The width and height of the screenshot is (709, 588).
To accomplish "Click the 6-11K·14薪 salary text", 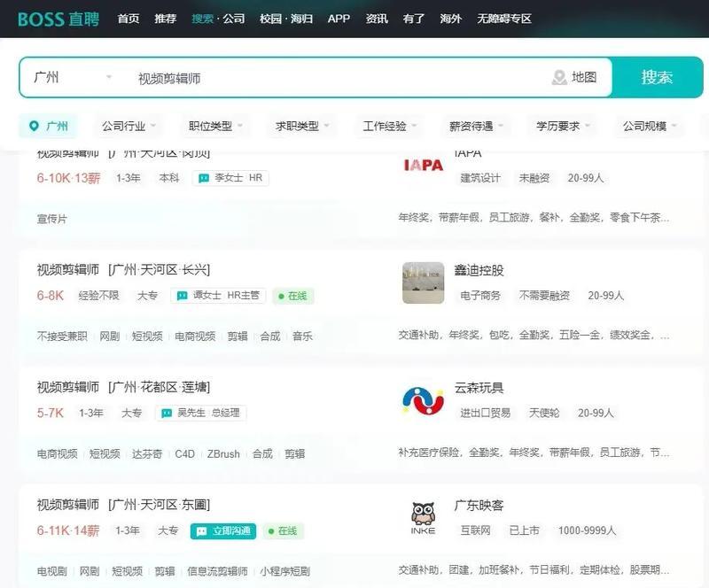I will pos(68,530).
